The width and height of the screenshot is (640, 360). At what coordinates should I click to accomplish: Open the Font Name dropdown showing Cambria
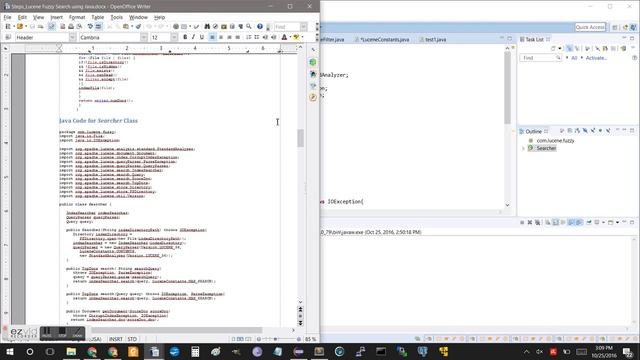144,37
